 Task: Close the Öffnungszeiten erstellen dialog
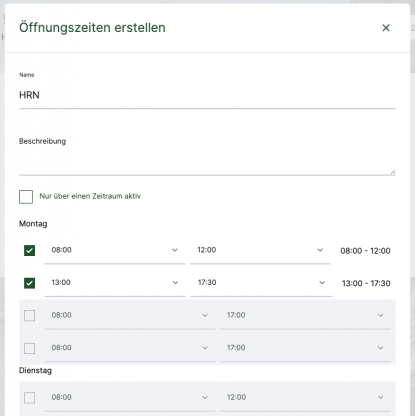pyautogui.click(x=386, y=28)
